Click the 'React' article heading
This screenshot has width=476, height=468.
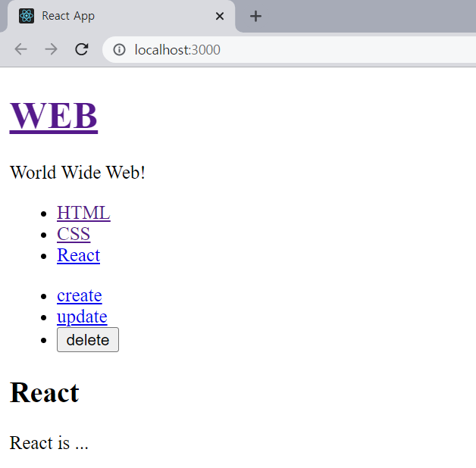click(x=44, y=392)
